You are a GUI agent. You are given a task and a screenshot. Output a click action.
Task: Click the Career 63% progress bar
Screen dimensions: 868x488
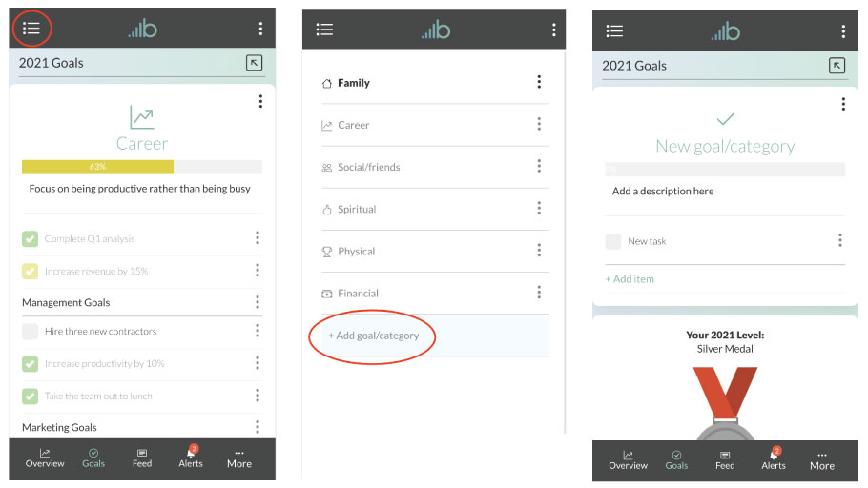click(x=142, y=167)
